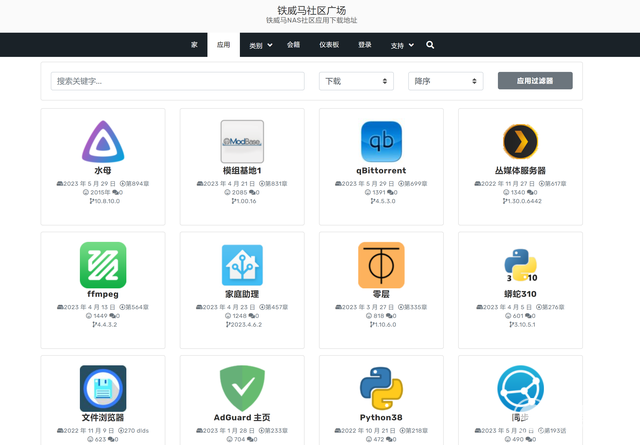
Task: Open the qBittorrent blue qb icon
Action: point(381,142)
